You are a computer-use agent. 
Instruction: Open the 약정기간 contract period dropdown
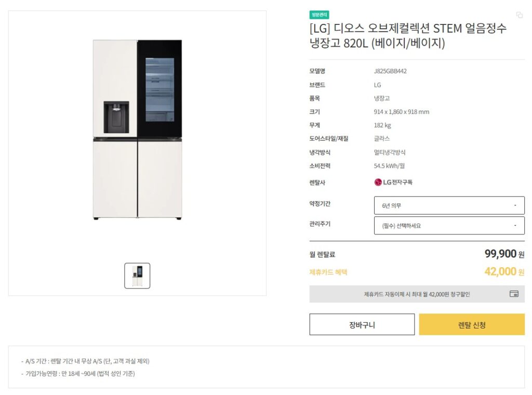pos(449,205)
